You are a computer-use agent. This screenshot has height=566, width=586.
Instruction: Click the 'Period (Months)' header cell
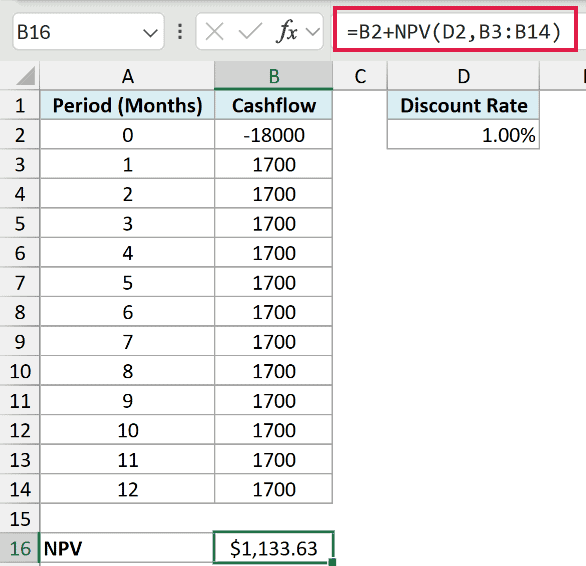tap(127, 105)
